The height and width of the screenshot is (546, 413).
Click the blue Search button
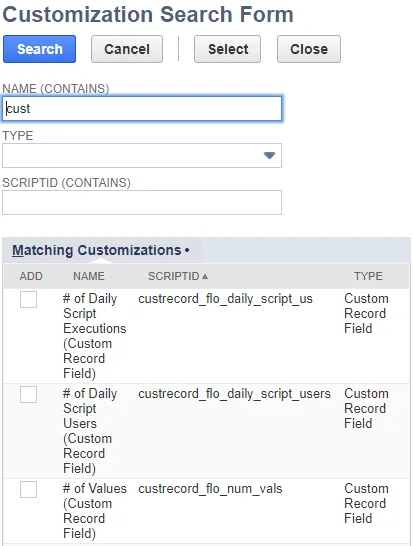click(39, 49)
